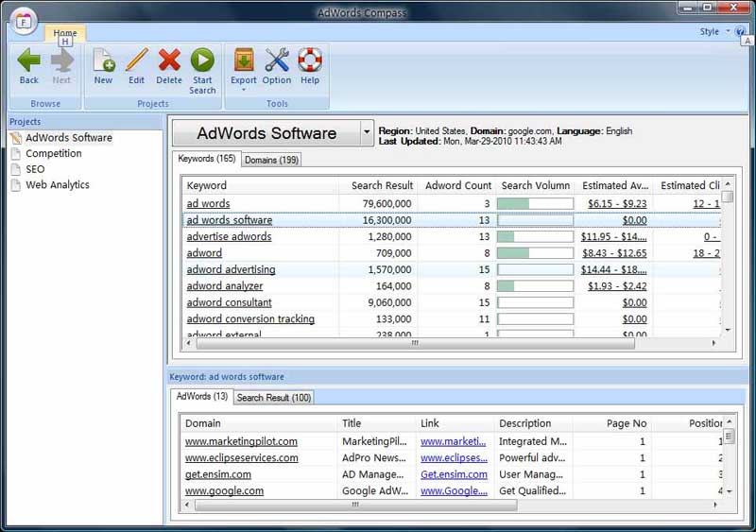Sort by the Search Result column header
756x532 pixels.
click(x=378, y=186)
